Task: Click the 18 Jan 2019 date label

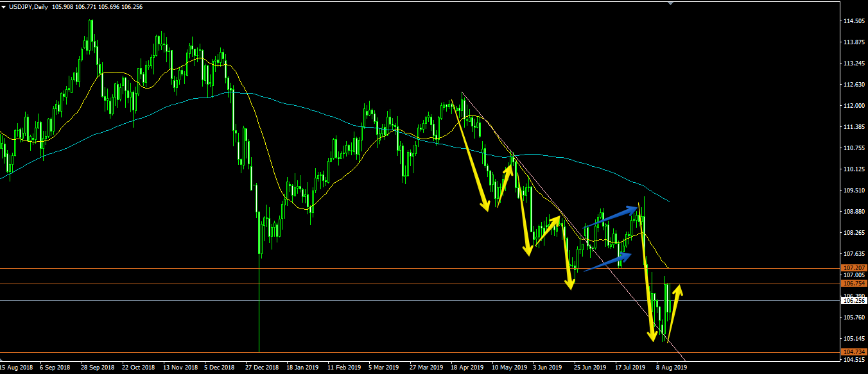Action: 302,368
